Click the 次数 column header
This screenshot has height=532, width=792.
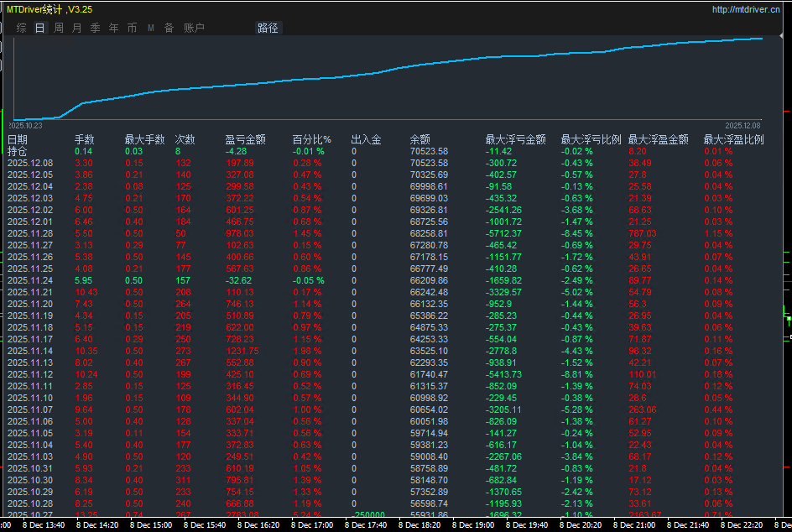(x=185, y=139)
